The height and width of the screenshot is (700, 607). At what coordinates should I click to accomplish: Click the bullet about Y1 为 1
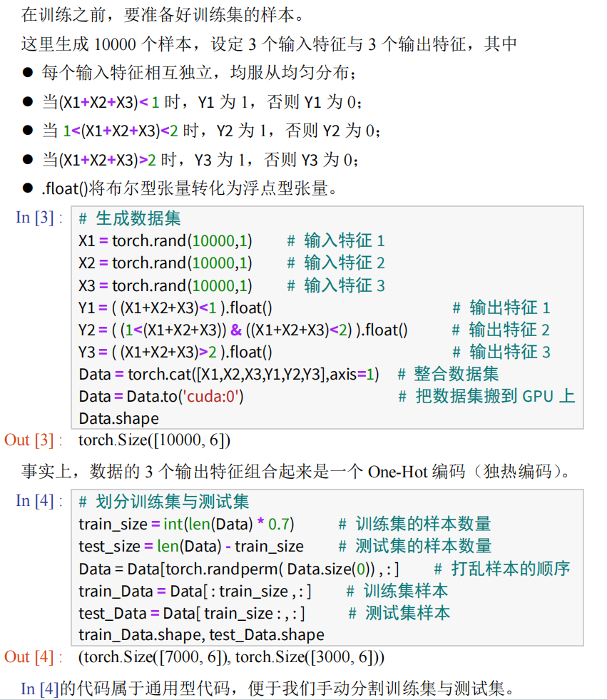[x=202, y=102]
